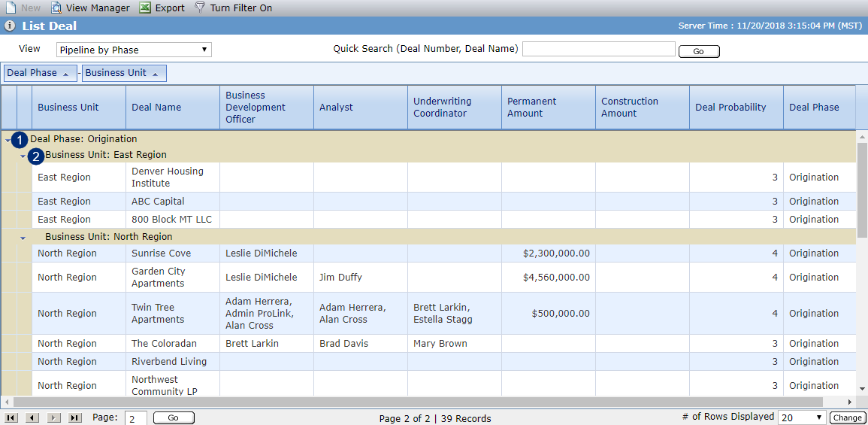Collapse Business Unit: East Region group
This screenshot has height=425, width=868.
click(23, 156)
